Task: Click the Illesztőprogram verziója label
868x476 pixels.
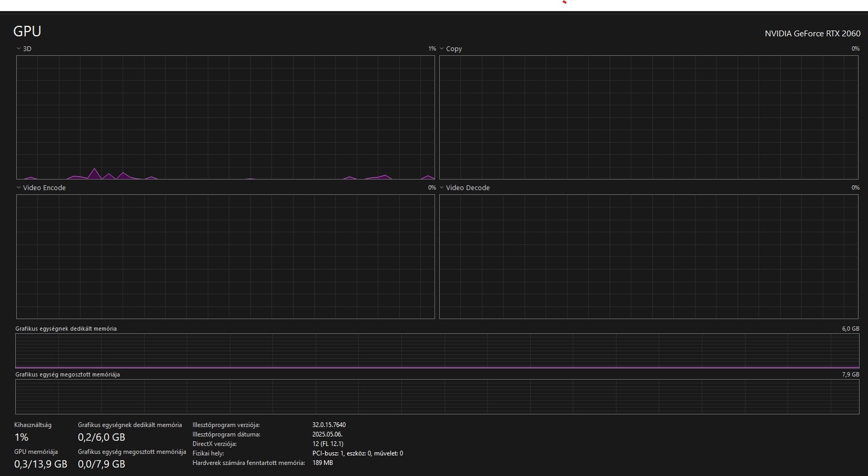Action: click(x=226, y=425)
